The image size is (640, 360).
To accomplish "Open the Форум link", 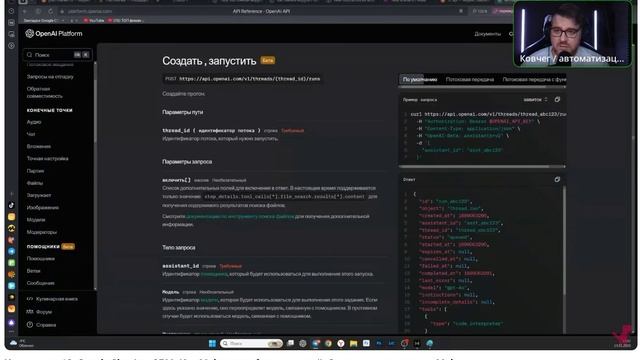I will [x=44, y=312].
